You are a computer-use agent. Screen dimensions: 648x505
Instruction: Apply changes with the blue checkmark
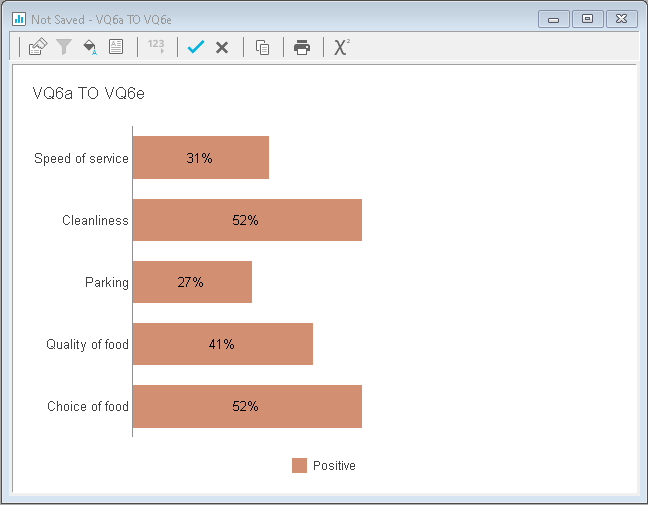click(196, 47)
